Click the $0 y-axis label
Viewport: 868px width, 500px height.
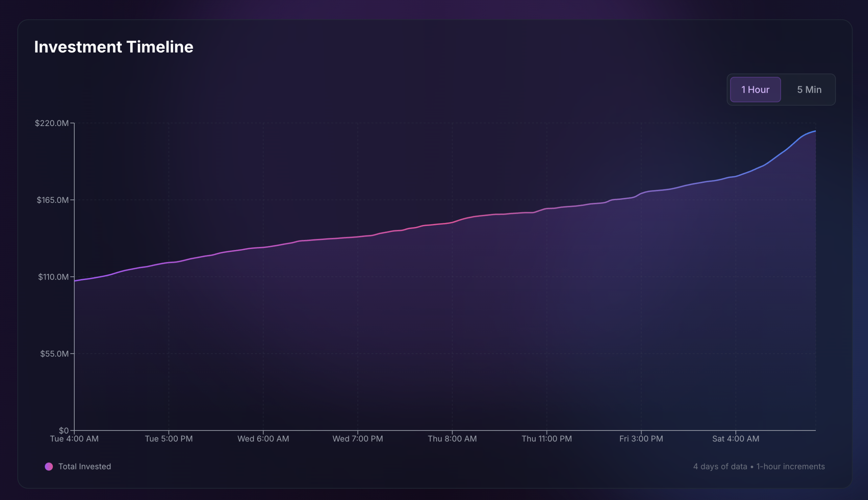(x=63, y=430)
